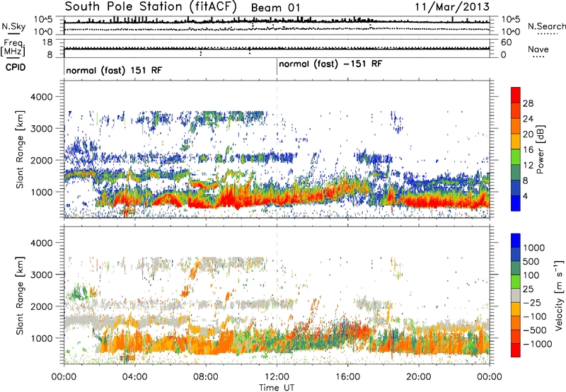Click the '24' tick on Power colorbar
Screen dimensions: 566x392
tap(528, 119)
